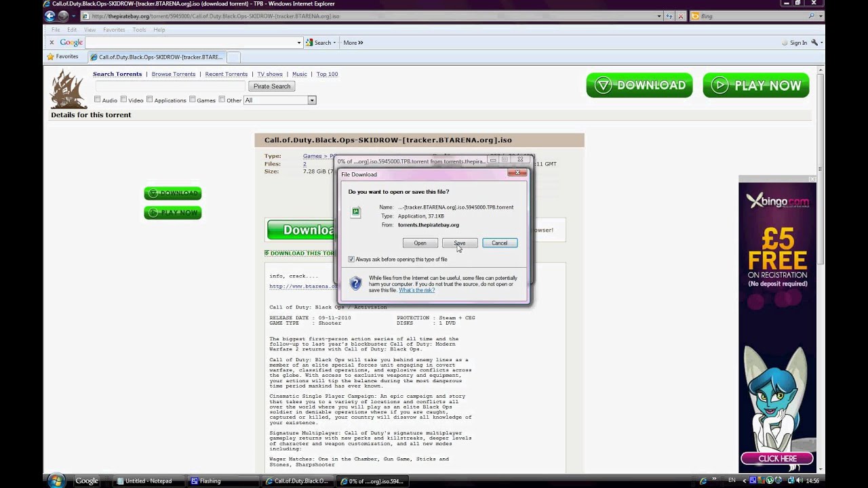Close the bingo ad with corner X
Viewport: 868px width, 488px height.
coord(812,179)
